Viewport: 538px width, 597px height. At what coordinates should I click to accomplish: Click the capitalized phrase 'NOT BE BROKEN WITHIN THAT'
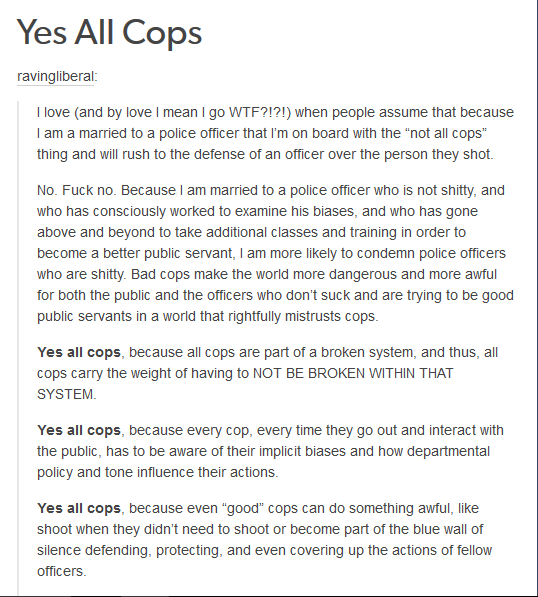tap(353, 374)
